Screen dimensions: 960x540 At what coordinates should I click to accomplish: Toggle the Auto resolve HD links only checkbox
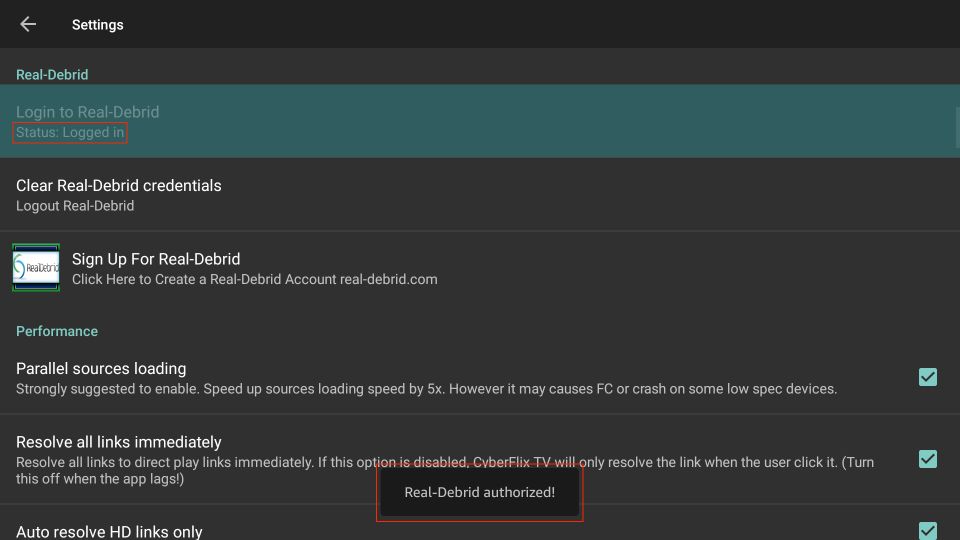pyautogui.click(x=928, y=531)
